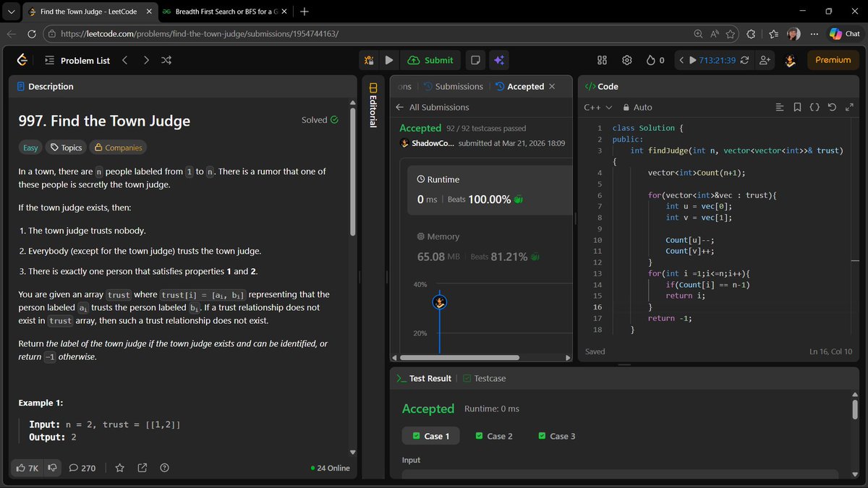Click the browser address bar URL

click(200, 34)
